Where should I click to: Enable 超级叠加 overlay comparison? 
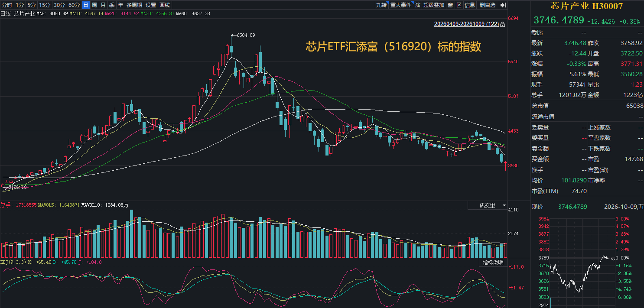point(434,5)
